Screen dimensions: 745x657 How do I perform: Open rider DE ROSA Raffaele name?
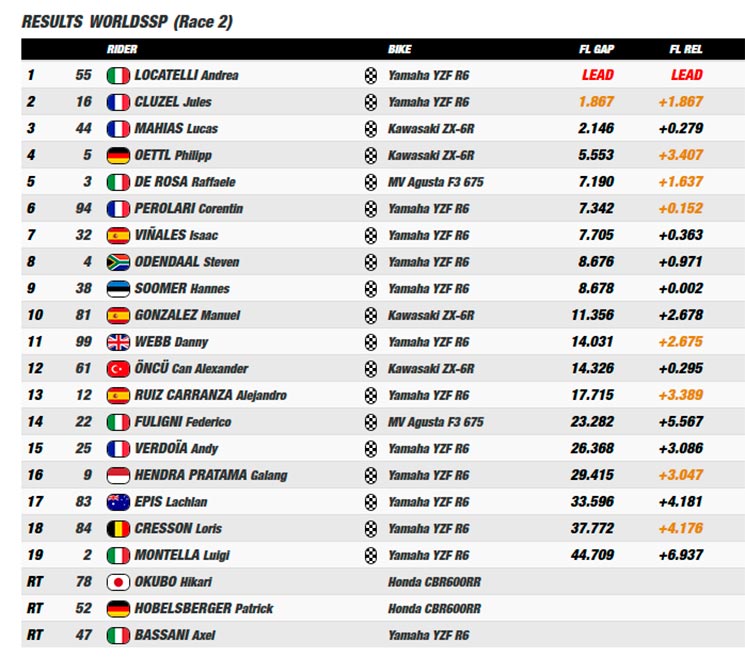point(185,181)
